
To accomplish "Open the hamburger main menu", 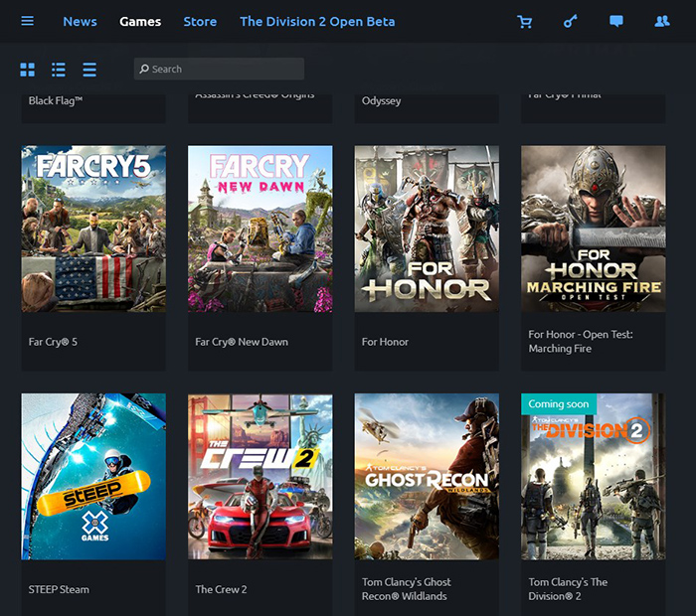I will pyautogui.click(x=28, y=21).
